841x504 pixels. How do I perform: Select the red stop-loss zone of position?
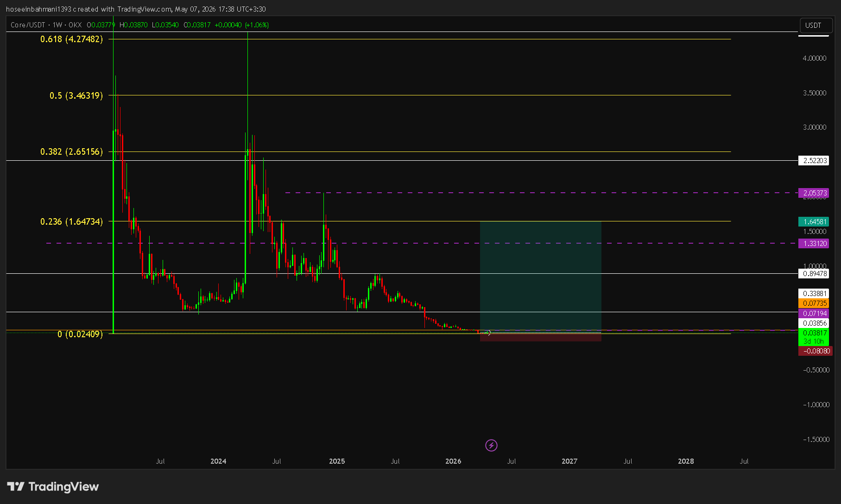coord(541,338)
